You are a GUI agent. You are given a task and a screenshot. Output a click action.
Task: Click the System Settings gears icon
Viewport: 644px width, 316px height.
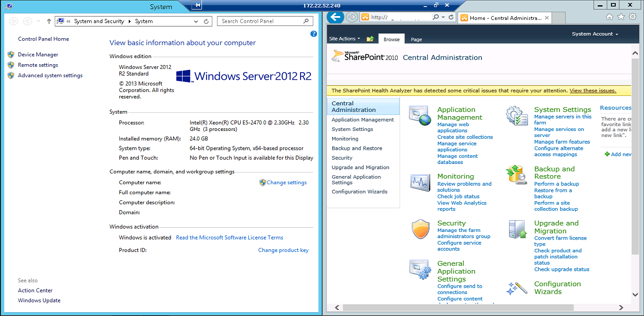(x=517, y=115)
